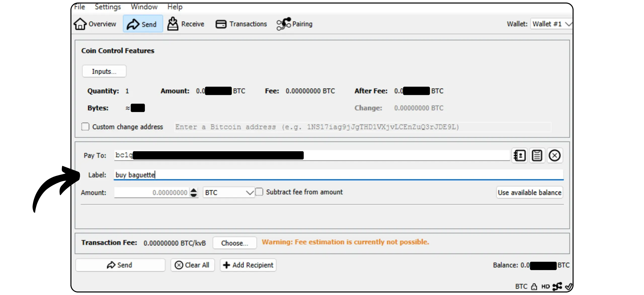Image resolution: width=644 pixels, height=295 pixels.
Task: Click the Inputs... button
Action: pos(104,71)
